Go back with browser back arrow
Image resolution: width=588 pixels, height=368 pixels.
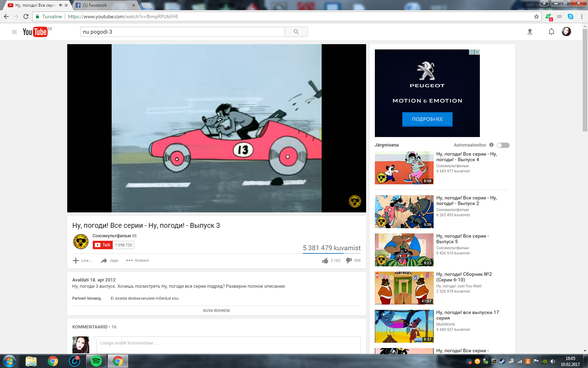pyautogui.click(x=6, y=16)
